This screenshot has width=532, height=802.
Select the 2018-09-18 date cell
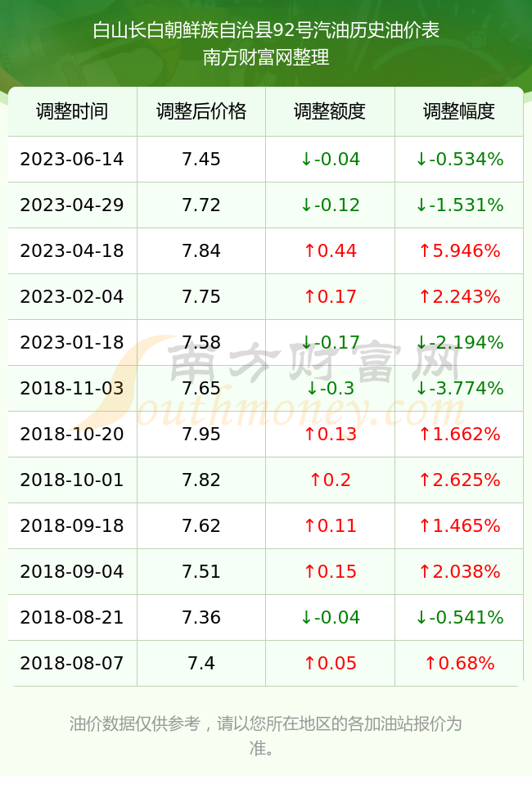72,525
